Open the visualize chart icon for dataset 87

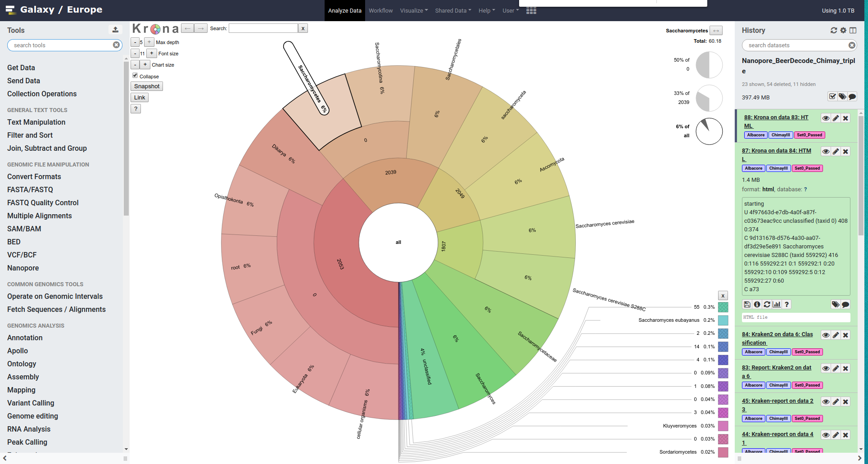tap(777, 305)
